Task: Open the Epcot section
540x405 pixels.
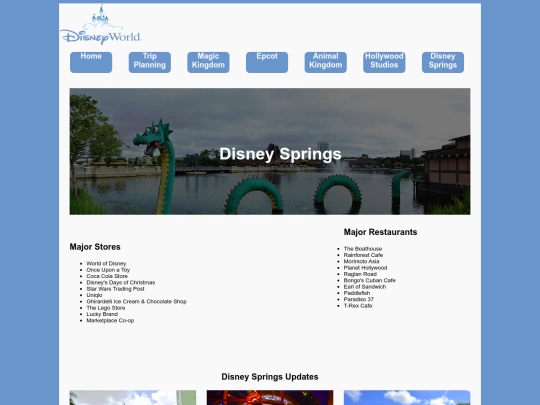Action: tap(267, 62)
